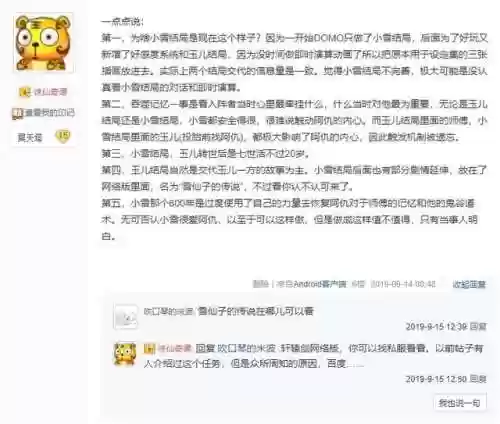Click the 我也说一句 button

tap(460, 403)
